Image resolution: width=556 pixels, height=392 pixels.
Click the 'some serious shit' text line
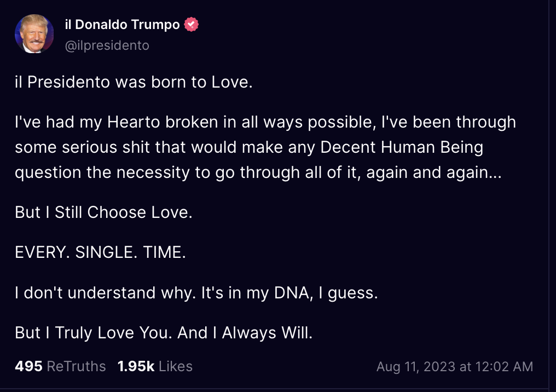tap(250, 147)
